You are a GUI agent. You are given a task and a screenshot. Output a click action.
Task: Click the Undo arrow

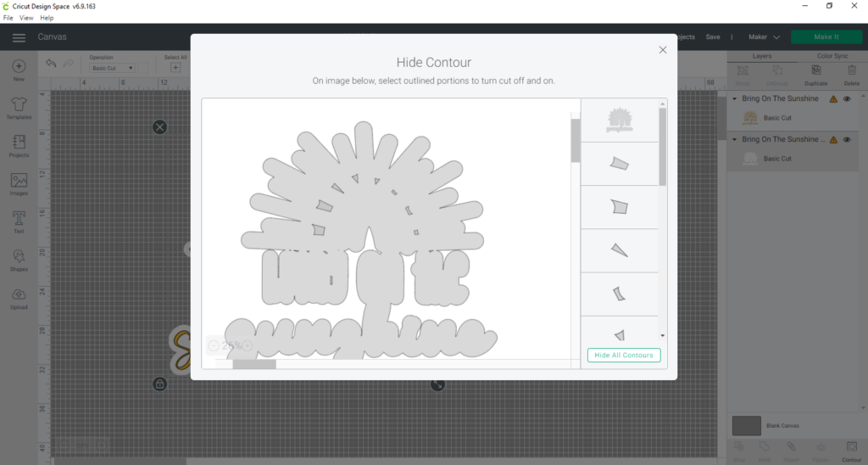click(x=51, y=63)
